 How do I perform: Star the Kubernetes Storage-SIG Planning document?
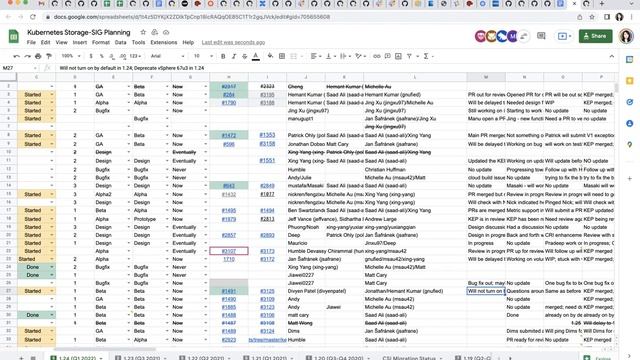pos(143,32)
